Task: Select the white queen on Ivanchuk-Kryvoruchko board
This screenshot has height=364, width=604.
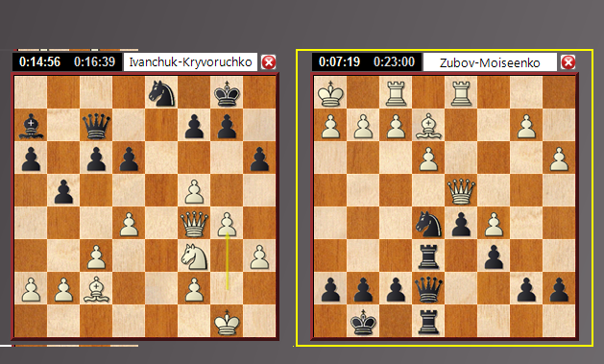Action: pyautogui.click(x=194, y=224)
